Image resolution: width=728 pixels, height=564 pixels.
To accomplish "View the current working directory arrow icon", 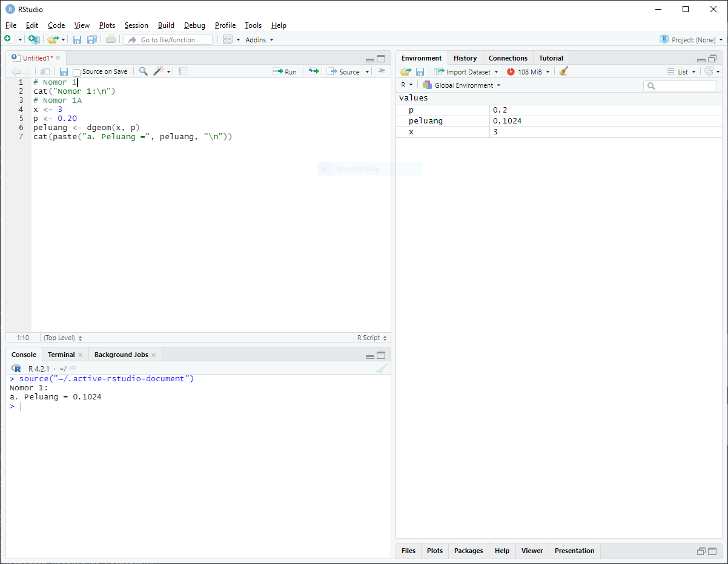I will tap(73, 368).
